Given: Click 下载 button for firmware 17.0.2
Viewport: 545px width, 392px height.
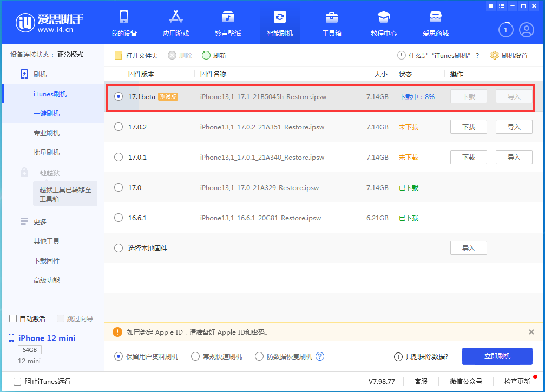Looking at the screenshot, I should 469,127.
